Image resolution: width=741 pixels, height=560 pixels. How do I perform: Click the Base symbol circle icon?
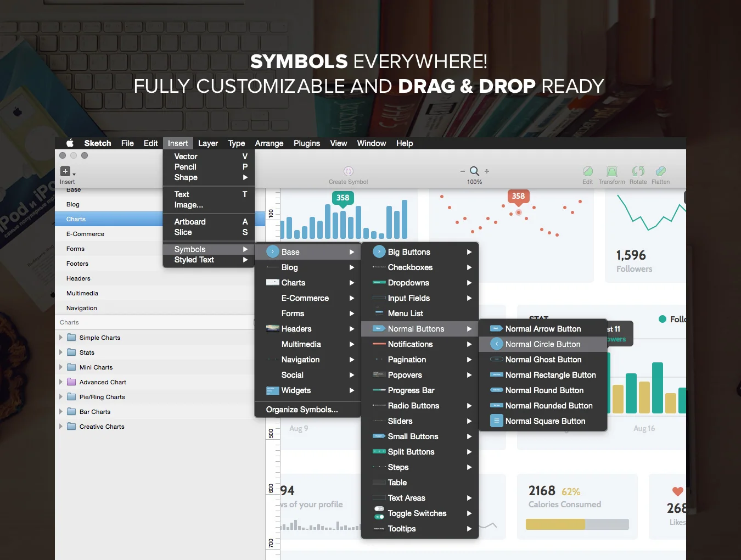tap(273, 251)
